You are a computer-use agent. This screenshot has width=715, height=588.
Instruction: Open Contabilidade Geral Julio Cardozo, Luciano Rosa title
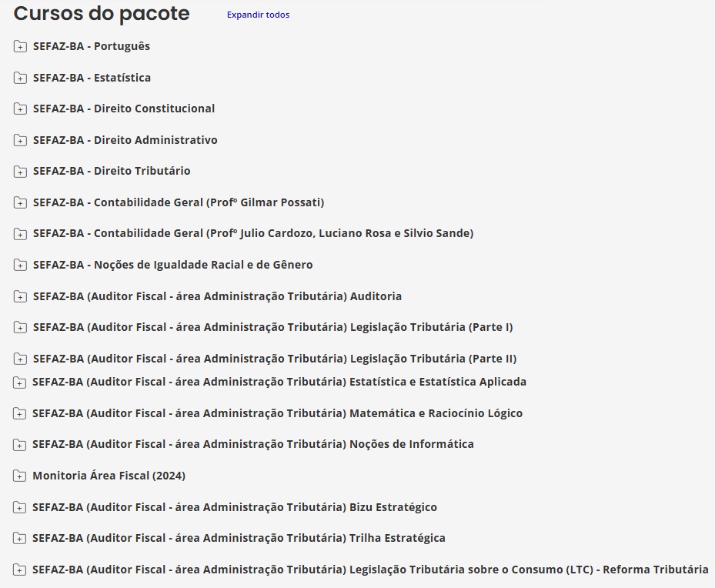pyautogui.click(x=253, y=234)
